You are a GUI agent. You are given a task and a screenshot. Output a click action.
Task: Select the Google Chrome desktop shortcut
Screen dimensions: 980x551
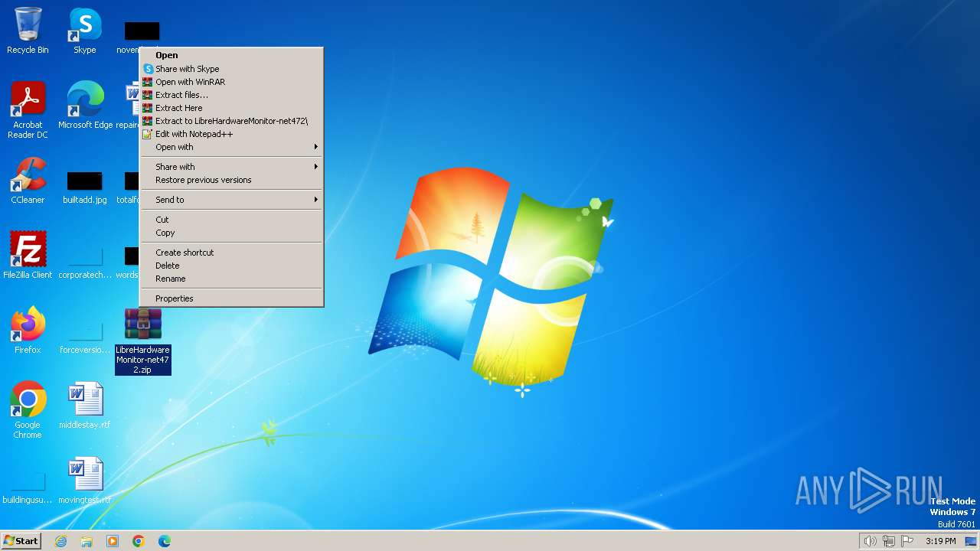(x=28, y=410)
